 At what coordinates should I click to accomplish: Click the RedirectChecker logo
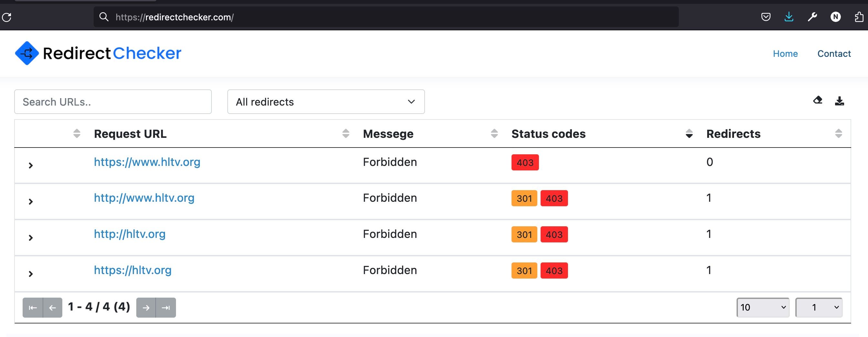click(98, 53)
